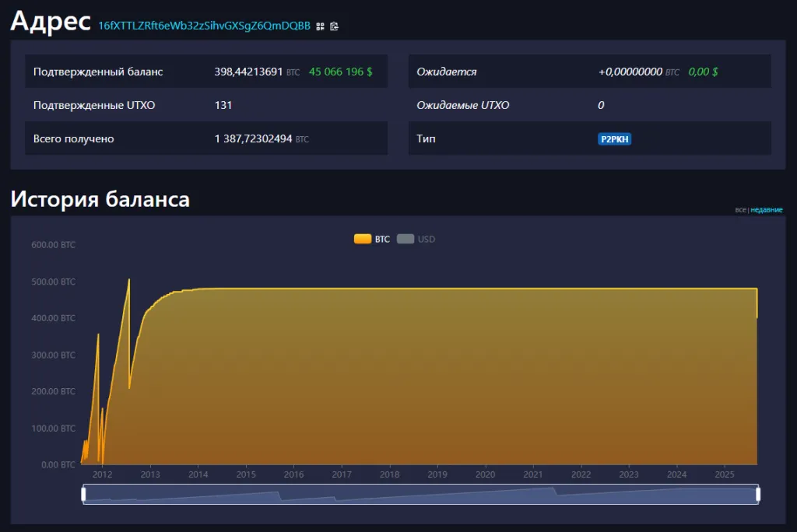This screenshot has height=532, width=797.
Task: Click the 2013 label on the chart x-axis
Action: click(x=151, y=474)
